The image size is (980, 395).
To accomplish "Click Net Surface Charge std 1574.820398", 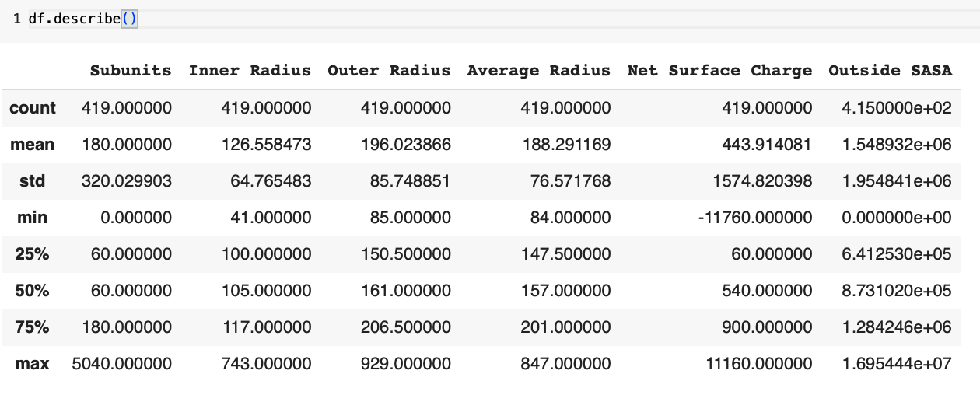I will pos(763,181).
